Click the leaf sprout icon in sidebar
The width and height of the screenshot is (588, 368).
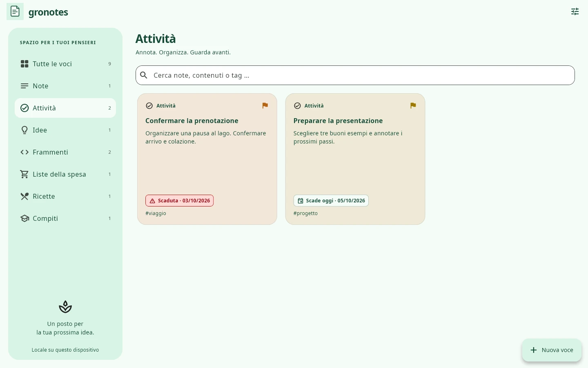(65, 307)
